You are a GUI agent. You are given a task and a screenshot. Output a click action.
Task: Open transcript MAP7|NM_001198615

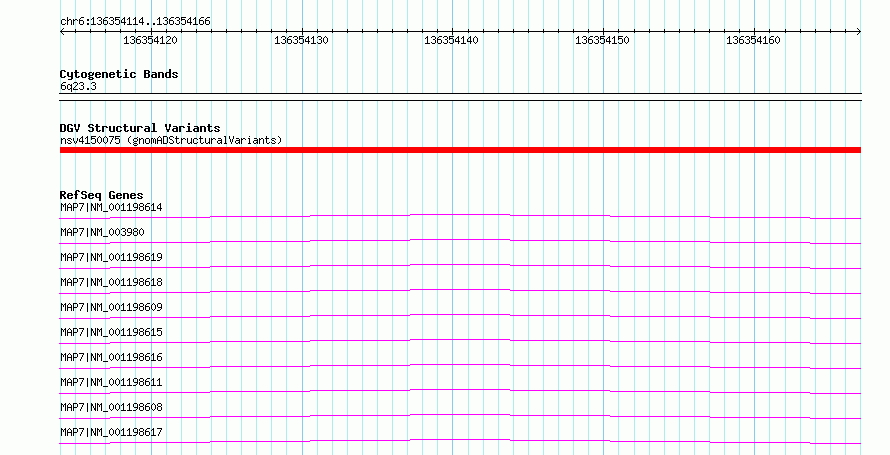tap(111, 332)
